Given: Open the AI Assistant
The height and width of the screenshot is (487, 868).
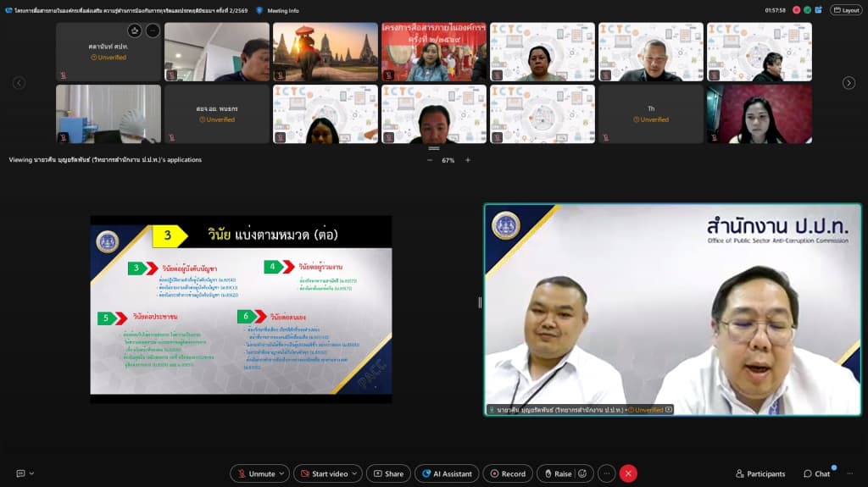Looking at the screenshot, I should pos(447,473).
